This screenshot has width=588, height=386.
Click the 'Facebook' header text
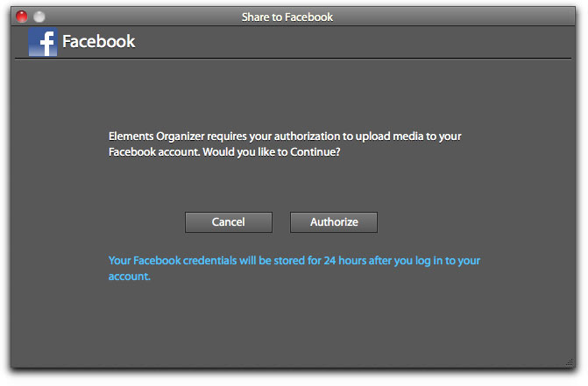pyautogui.click(x=99, y=41)
